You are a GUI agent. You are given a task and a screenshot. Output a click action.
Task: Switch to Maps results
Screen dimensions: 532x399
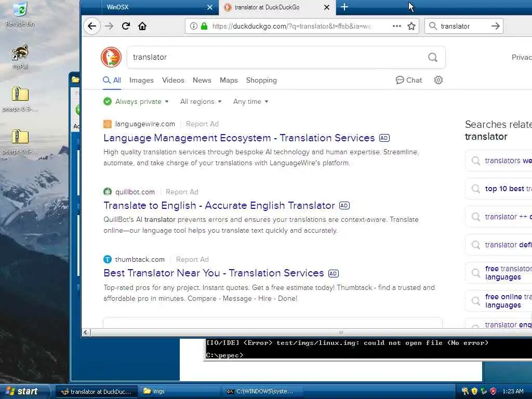tap(229, 81)
